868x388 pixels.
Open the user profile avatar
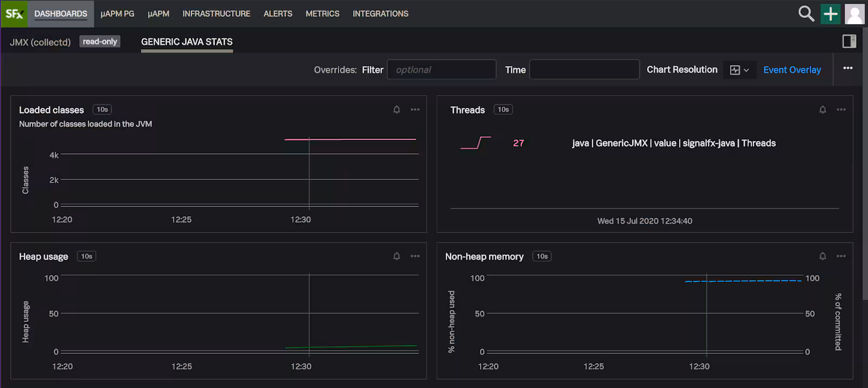coord(854,14)
